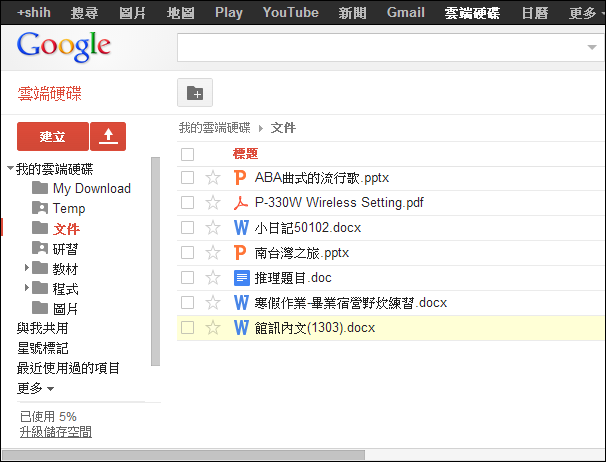Click Google Docs icon of 推理題目.doc

(x=242, y=278)
